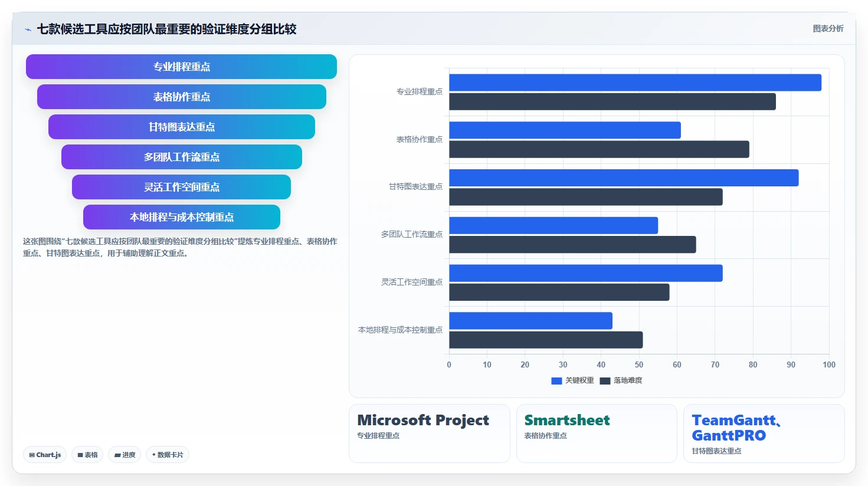Image resolution: width=868 pixels, height=486 pixels.
Task: Open the Smartsheet data card
Action: [597, 434]
